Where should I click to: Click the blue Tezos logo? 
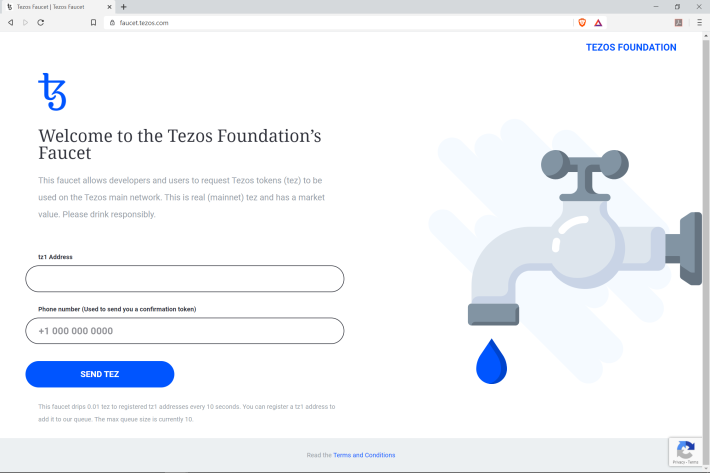tap(53, 92)
